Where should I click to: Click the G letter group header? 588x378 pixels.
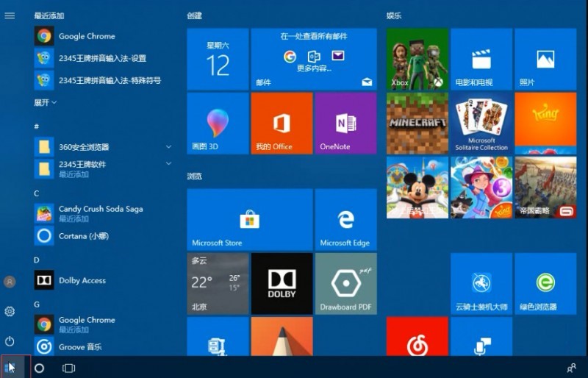tap(36, 304)
